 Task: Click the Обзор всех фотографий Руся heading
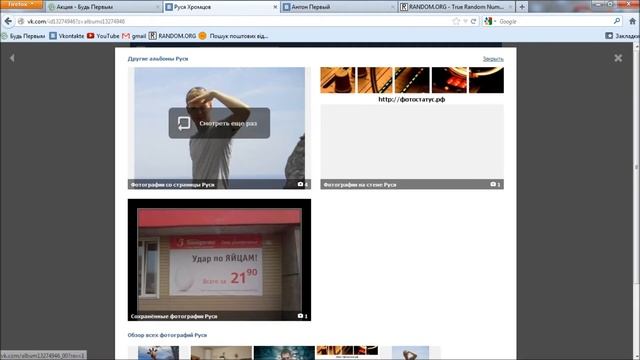click(167, 335)
